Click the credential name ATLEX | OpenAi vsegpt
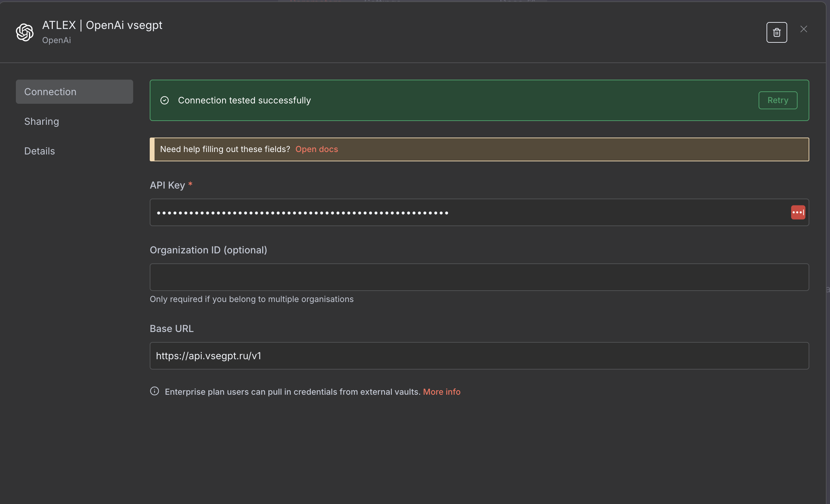830x504 pixels. (x=102, y=25)
